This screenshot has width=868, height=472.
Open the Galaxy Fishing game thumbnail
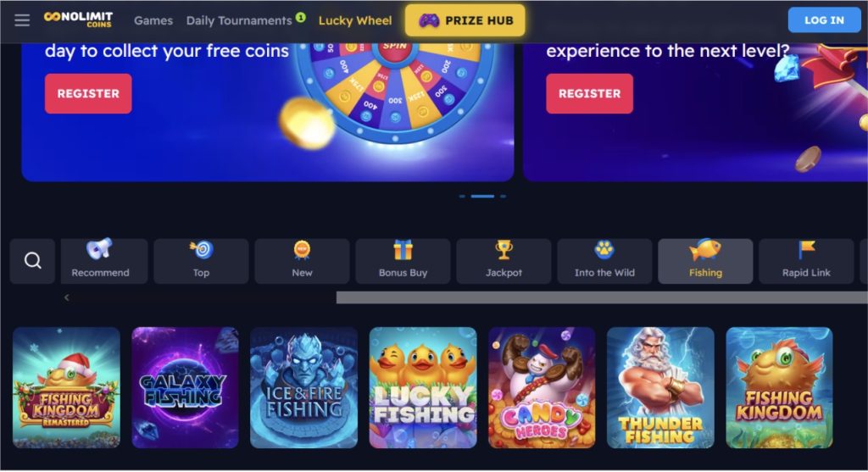[185, 387]
